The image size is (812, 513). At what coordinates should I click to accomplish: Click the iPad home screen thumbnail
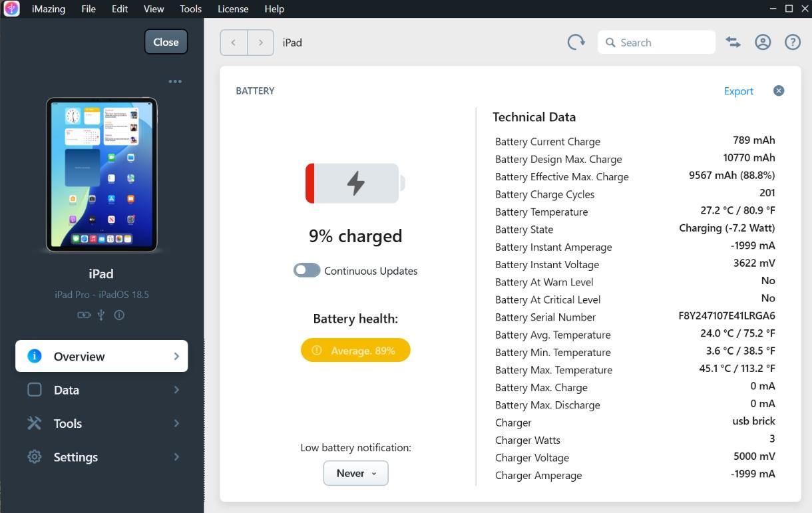(x=101, y=174)
